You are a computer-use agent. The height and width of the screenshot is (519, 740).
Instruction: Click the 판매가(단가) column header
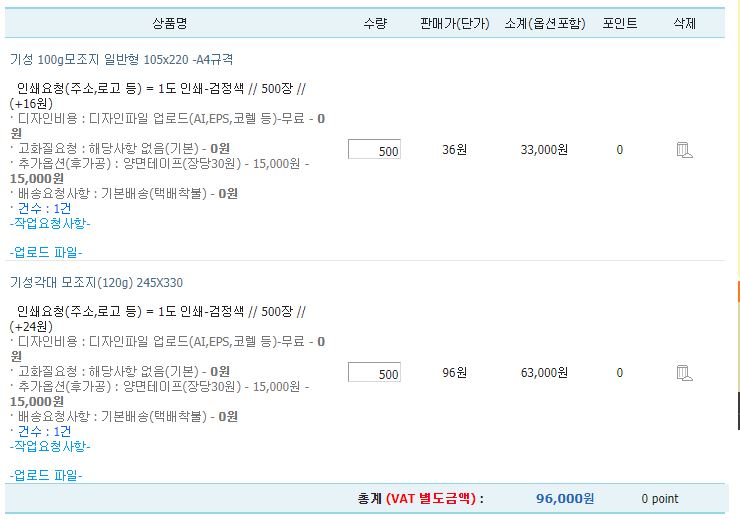click(x=454, y=23)
